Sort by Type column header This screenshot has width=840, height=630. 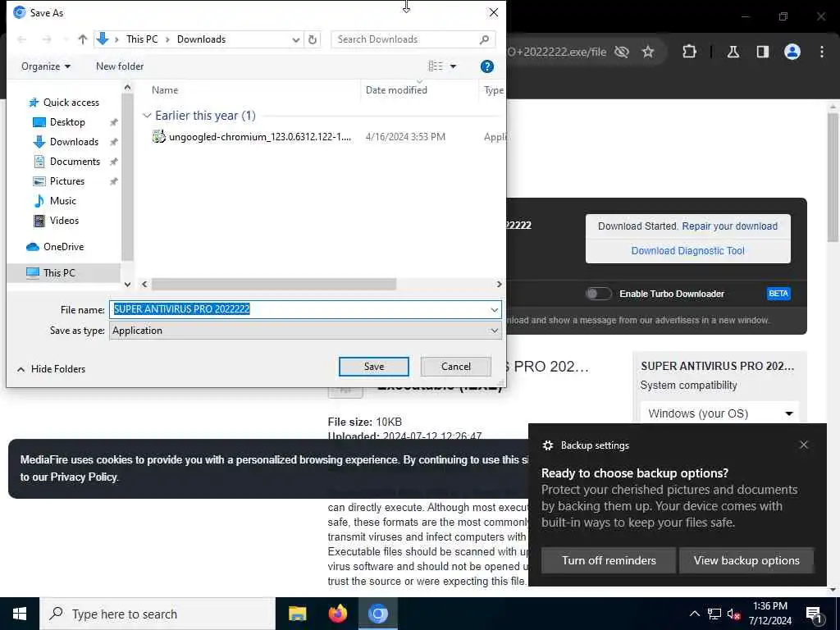click(x=493, y=90)
